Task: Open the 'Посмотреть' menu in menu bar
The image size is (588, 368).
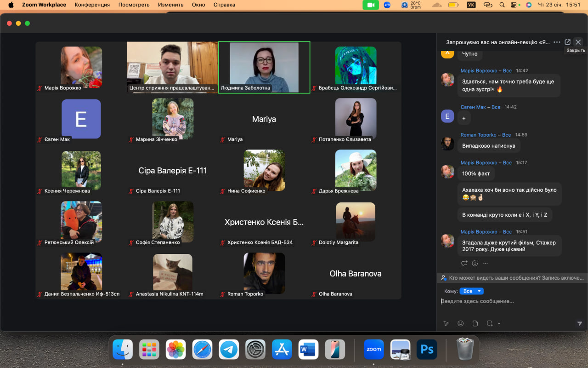Action: click(134, 5)
